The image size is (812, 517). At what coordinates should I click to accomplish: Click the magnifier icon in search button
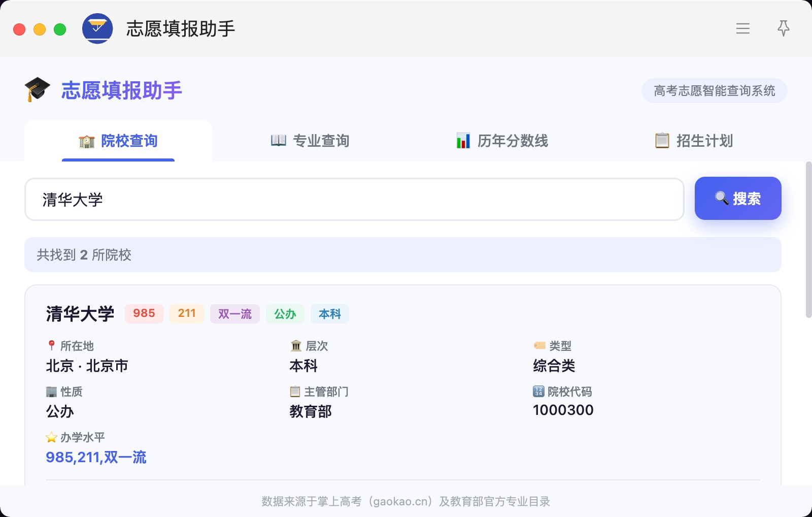coord(722,198)
